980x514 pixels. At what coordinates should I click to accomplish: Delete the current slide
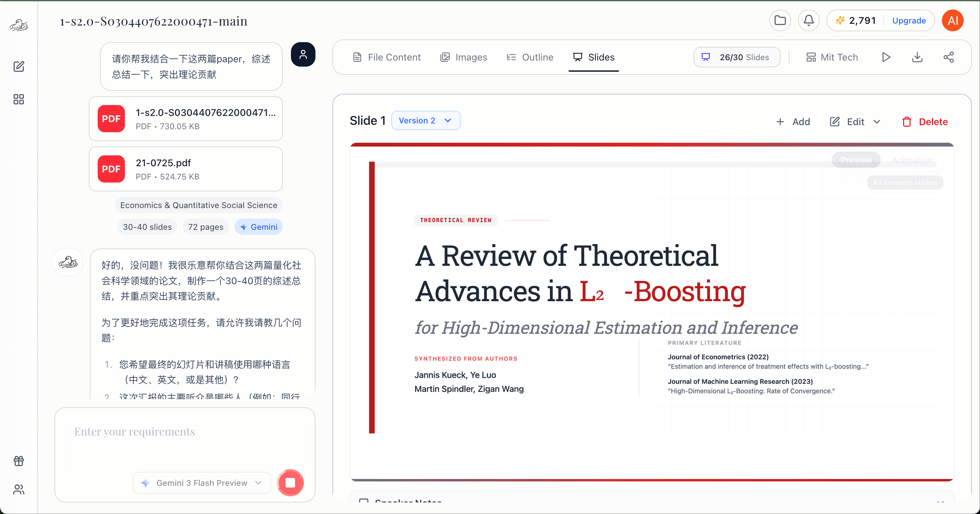coord(925,122)
